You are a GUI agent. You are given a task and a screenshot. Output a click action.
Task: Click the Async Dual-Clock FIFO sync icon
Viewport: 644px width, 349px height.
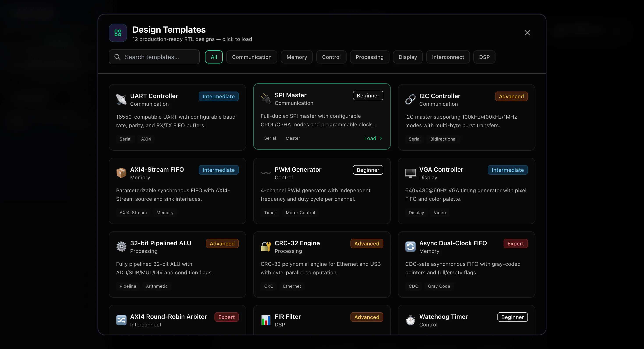point(410,247)
